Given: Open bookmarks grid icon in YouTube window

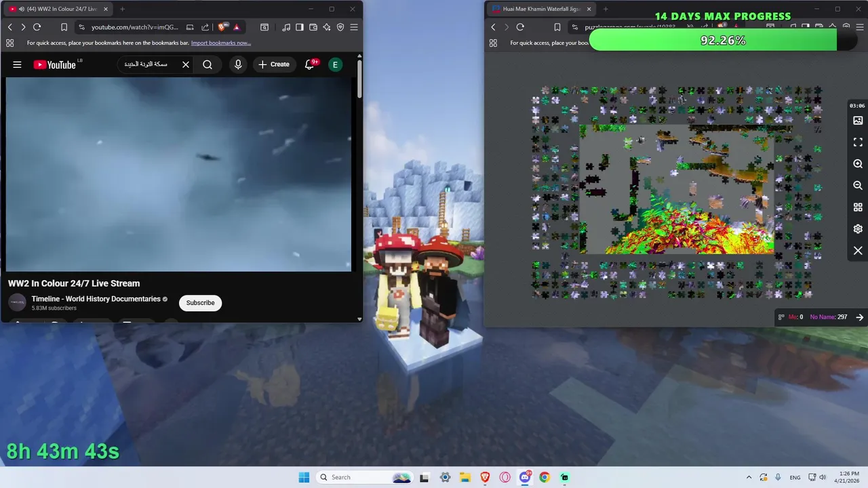Looking at the screenshot, I should 9,43.
